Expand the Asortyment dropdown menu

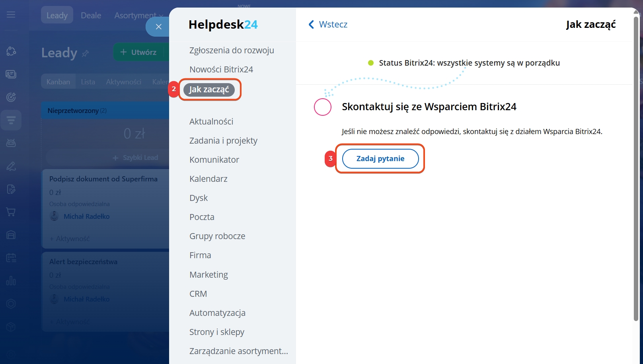pos(138,16)
